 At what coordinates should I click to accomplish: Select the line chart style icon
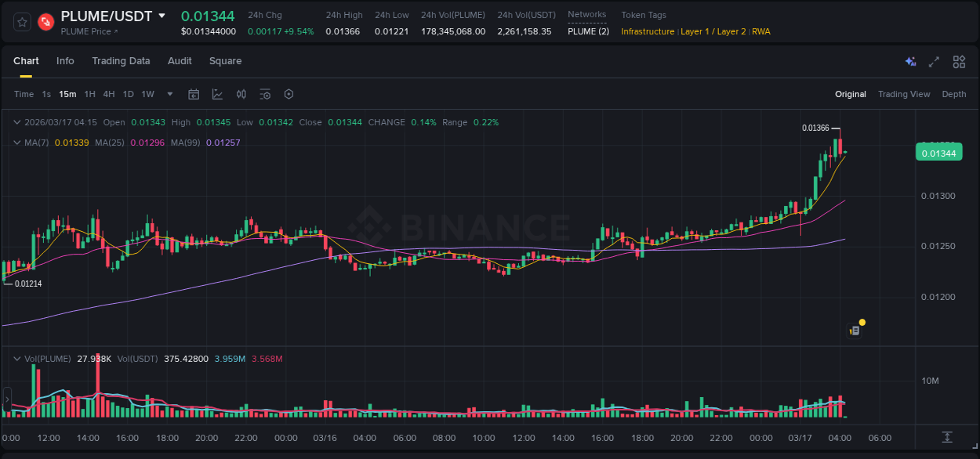click(x=216, y=94)
